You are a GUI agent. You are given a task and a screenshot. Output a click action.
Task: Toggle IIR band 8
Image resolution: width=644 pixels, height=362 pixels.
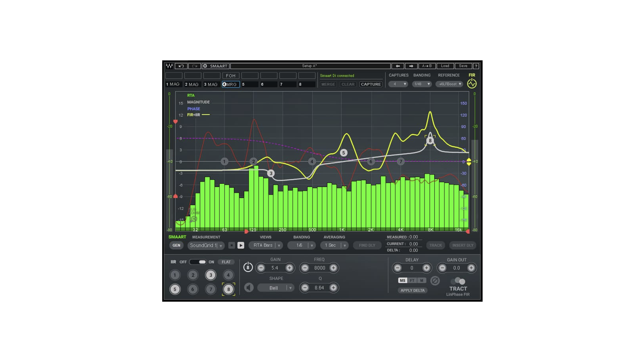[x=228, y=289]
